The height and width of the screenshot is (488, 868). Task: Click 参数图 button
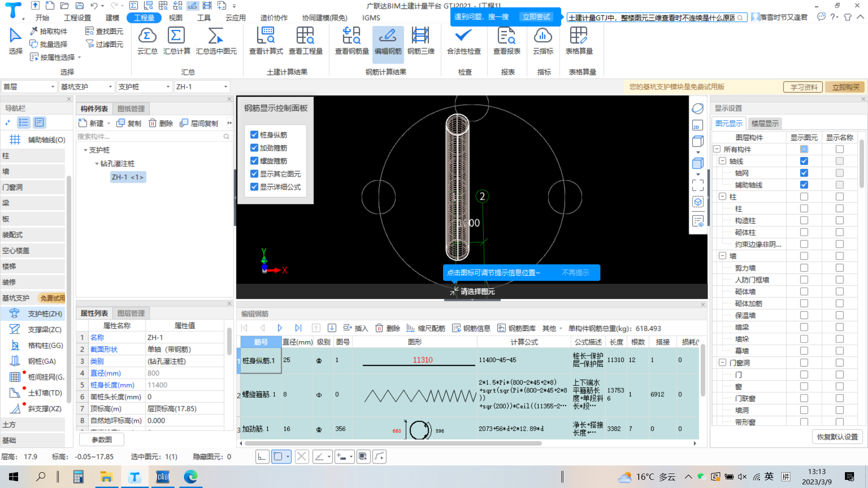(101, 439)
